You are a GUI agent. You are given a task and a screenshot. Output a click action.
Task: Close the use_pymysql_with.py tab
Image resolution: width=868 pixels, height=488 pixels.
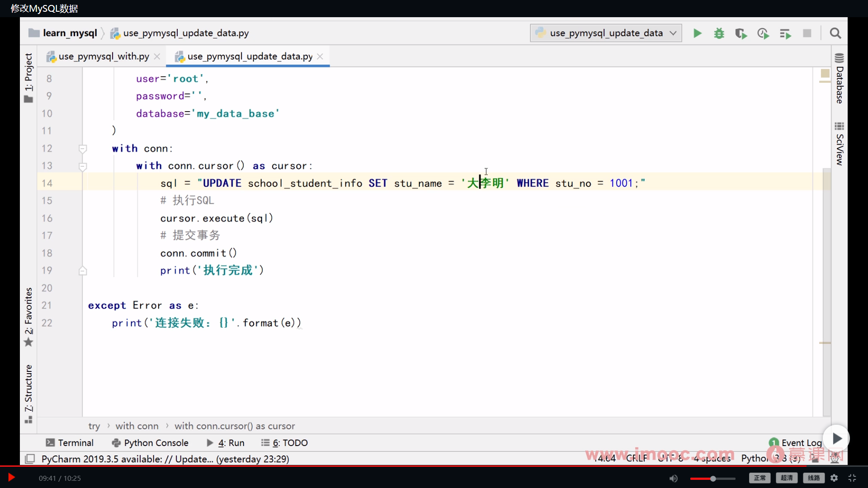click(x=157, y=56)
